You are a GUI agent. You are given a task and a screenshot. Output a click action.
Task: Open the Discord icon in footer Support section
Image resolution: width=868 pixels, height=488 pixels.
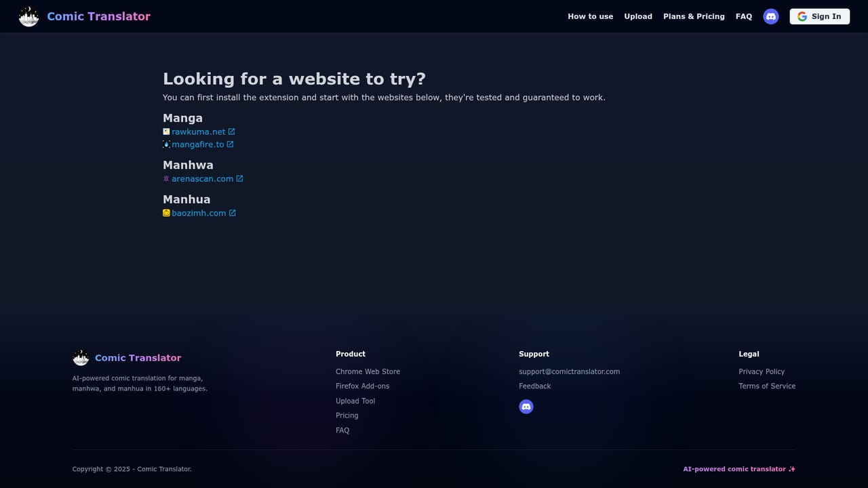[526, 407]
